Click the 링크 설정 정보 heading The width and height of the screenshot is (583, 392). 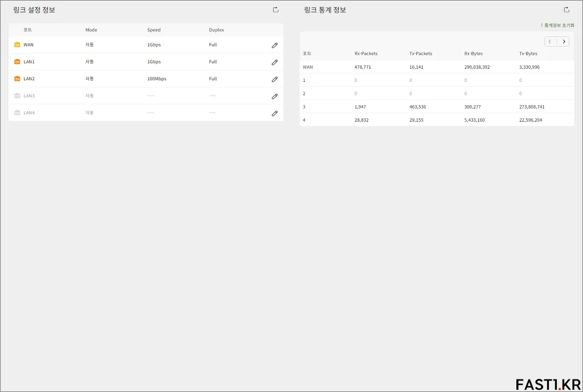coord(34,10)
